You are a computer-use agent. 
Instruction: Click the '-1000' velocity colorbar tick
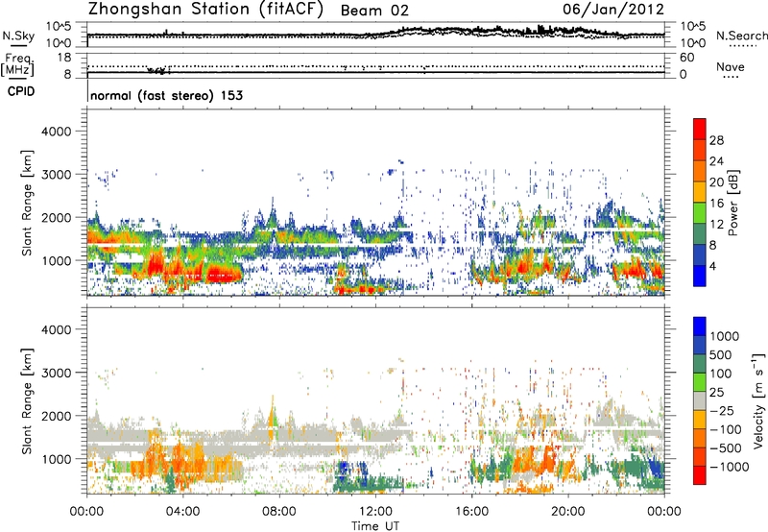pos(729,467)
